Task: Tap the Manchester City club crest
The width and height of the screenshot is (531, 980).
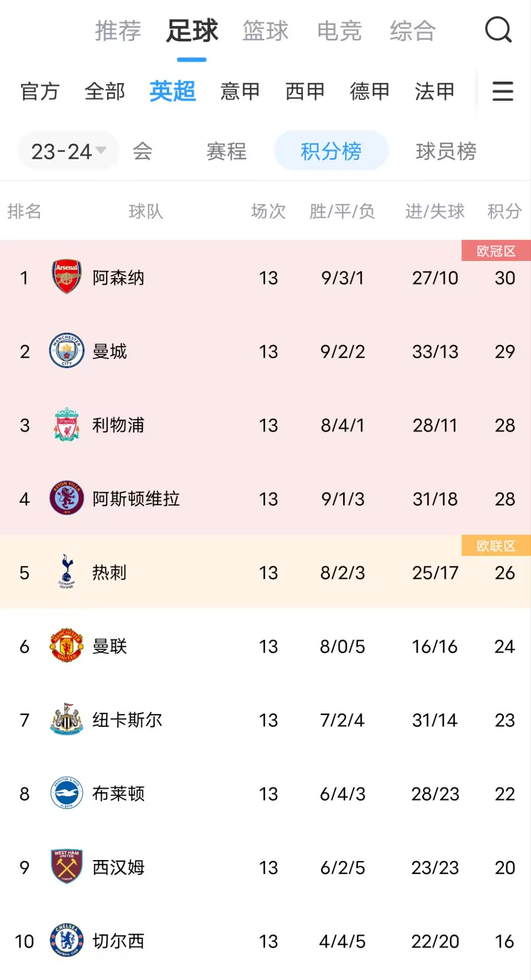Action: coord(67,351)
